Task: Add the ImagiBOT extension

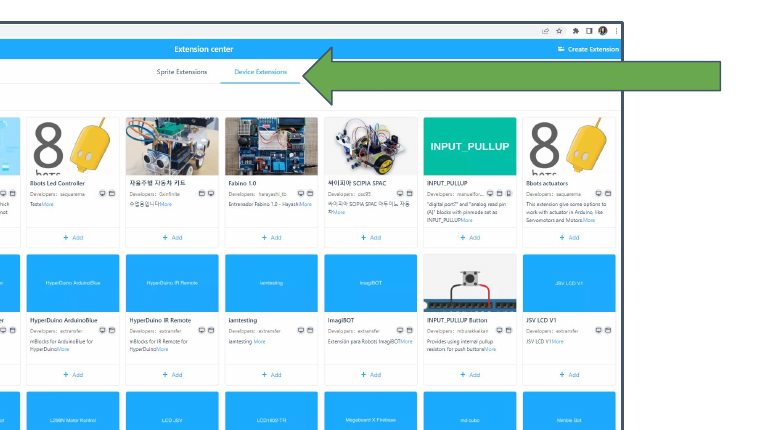Action: click(371, 375)
